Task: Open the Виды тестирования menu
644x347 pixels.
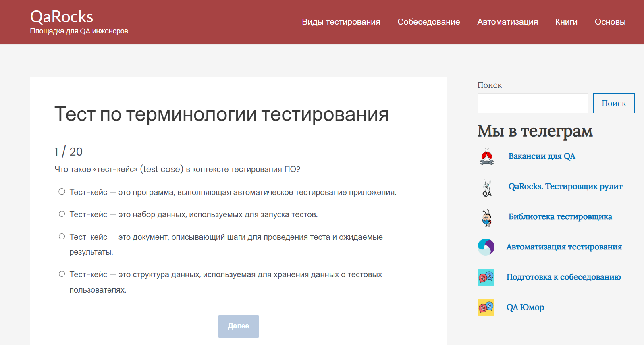Action: 341,22
